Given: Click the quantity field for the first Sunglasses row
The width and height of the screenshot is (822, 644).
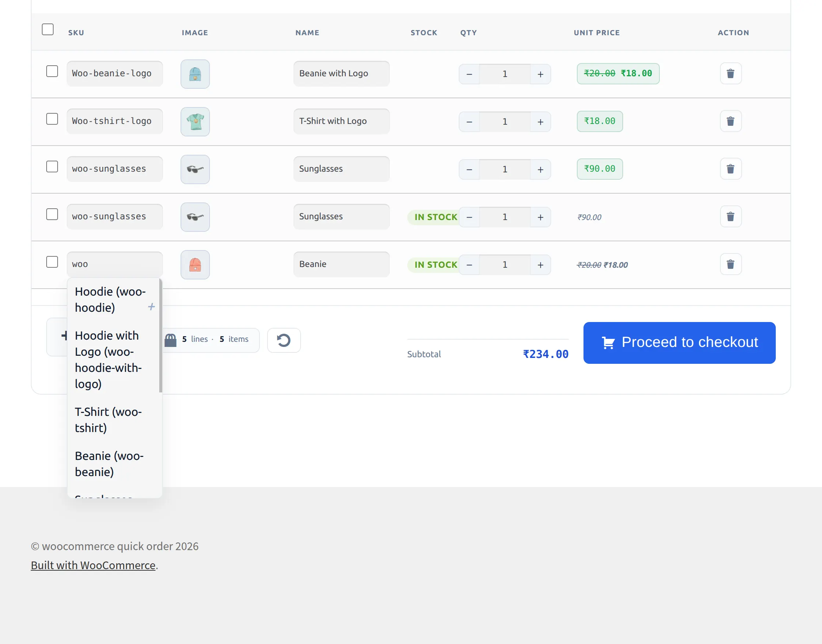Looking at the screenshot, I should pyautogui.click(x=505, y=169).
